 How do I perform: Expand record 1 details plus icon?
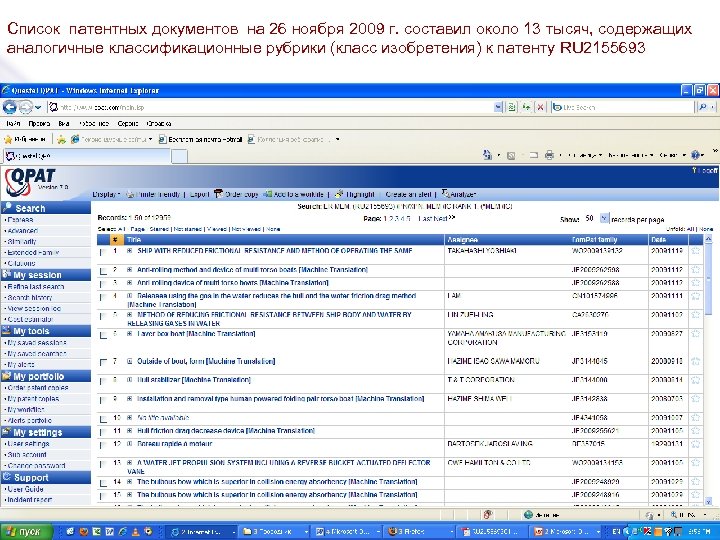click(x=129, y=251)
